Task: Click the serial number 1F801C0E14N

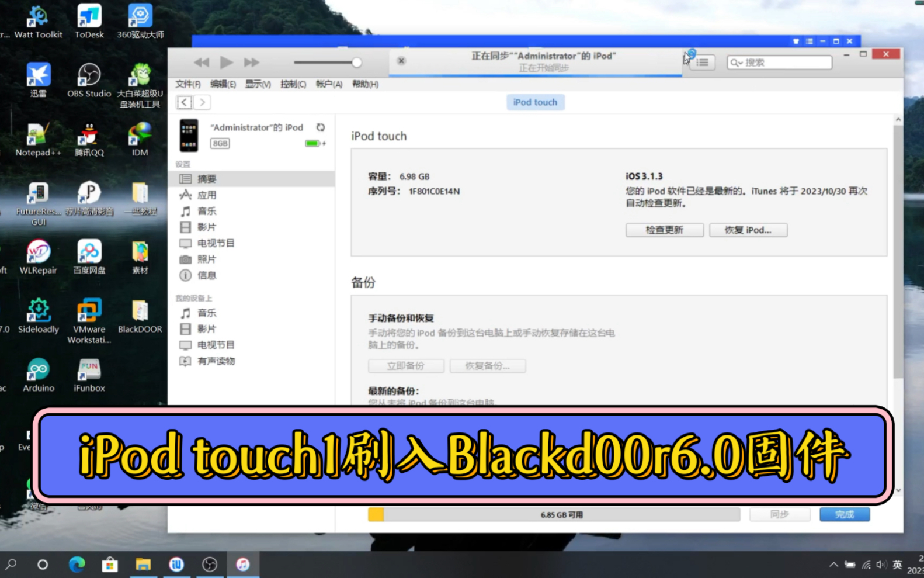Action: coord(434,191)
